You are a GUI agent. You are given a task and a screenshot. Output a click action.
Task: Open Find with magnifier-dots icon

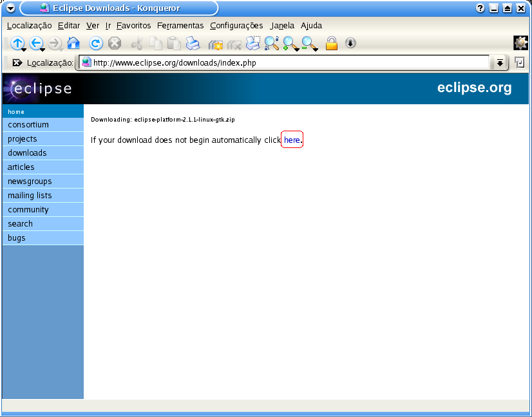272,43
